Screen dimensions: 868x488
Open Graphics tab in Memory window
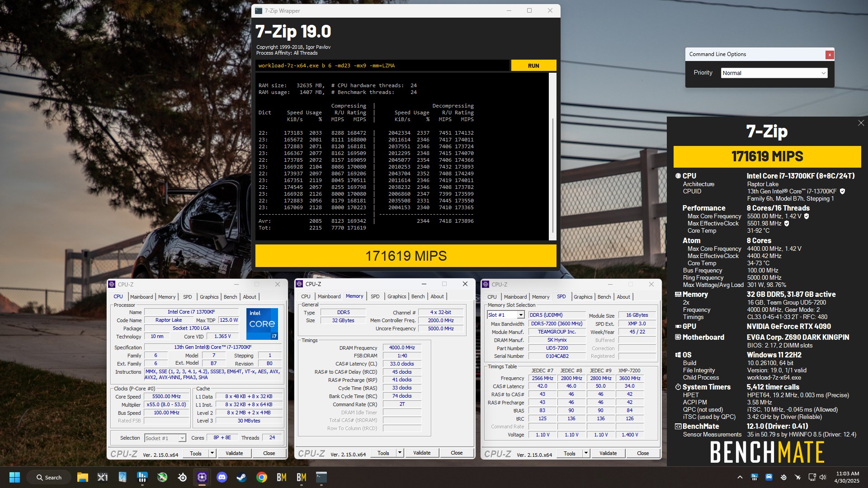click(x=396, y=296)
